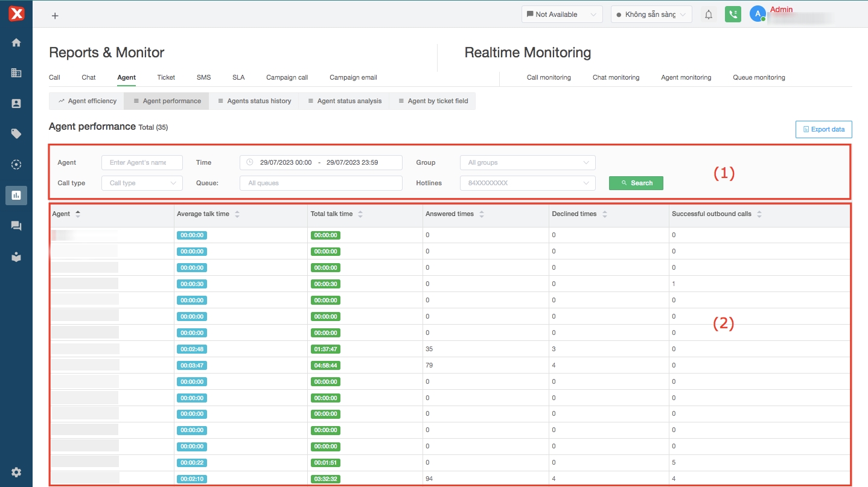Screen dimensions: 868x487
Task: Open the contacts icon in sidebar
Action: tap(16, 103)
